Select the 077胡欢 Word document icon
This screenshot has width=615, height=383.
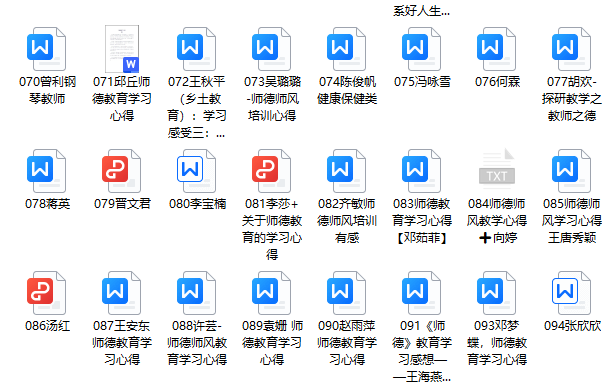[x=571, y=49]
